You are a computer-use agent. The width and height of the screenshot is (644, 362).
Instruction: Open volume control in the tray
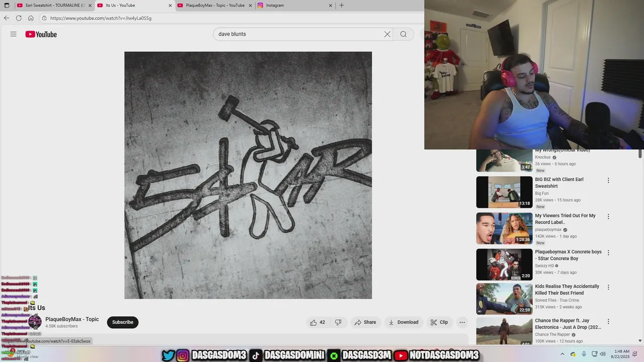(603, 354)
